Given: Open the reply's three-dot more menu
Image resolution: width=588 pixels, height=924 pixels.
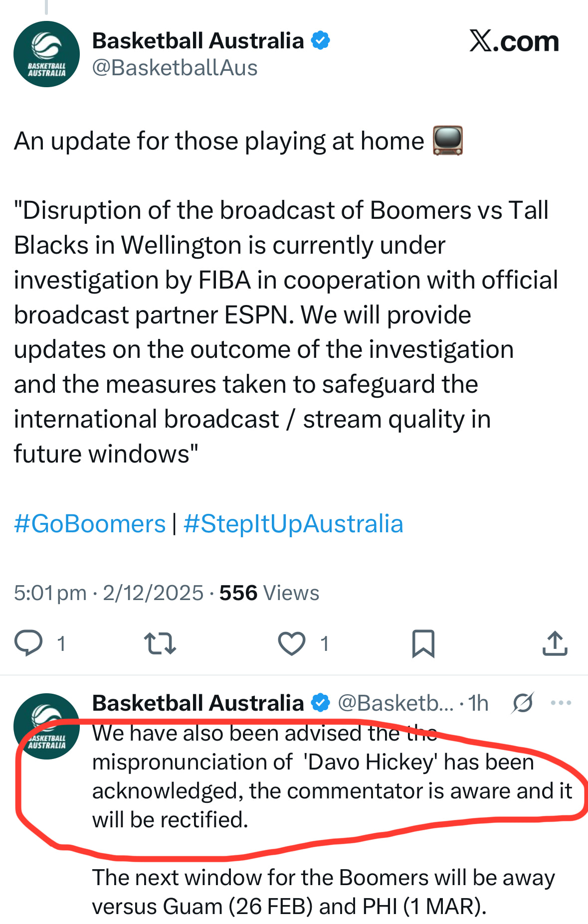Looking at the screenshot, I should (x=561, y=703).
